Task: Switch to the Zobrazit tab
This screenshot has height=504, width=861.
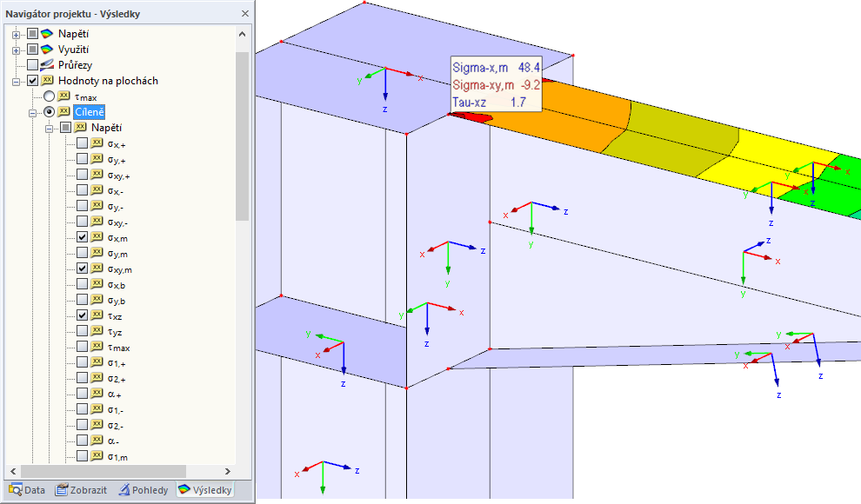Action: [81, 490]
